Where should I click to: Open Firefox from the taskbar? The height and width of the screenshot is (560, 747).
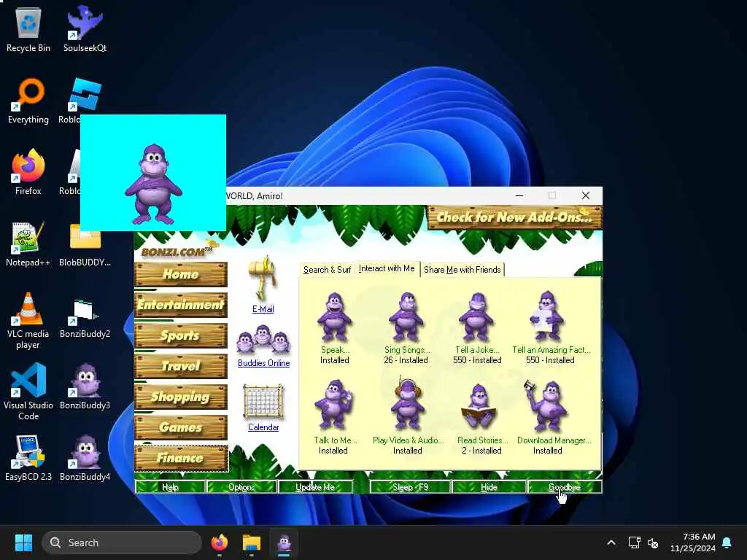[219, 542]
